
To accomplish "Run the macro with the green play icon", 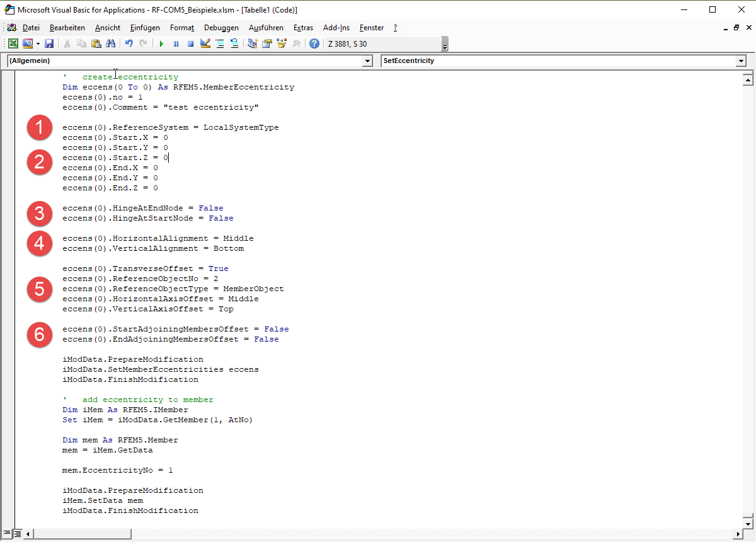I will click(161, 43).
